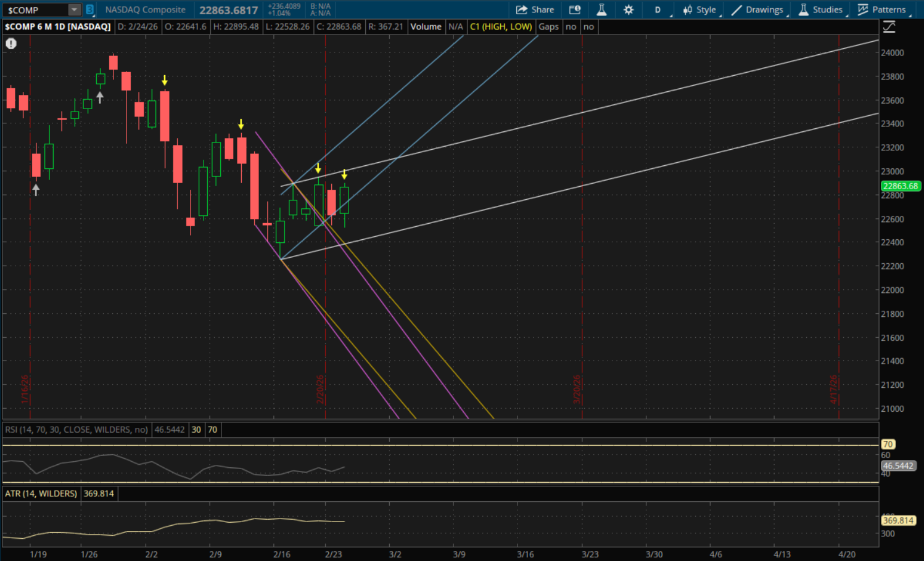Click the exclamation alert icon on the chart

[x=11, y=44]
